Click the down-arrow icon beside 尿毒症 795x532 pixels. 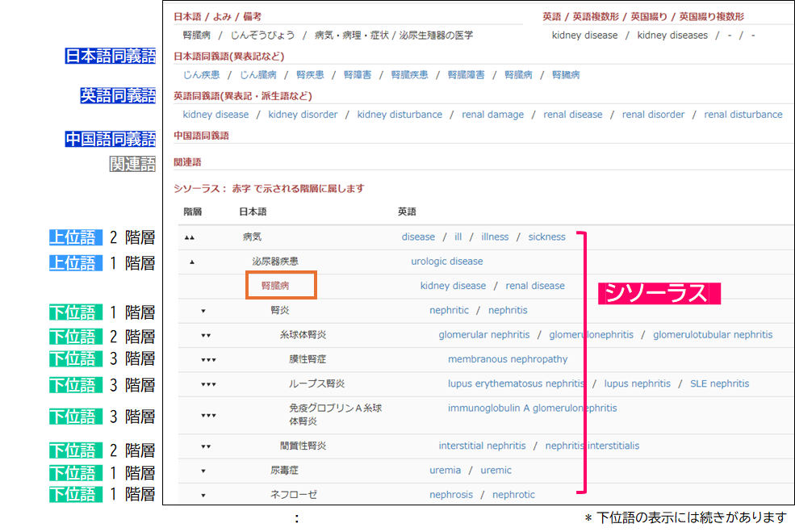(203, 471)
